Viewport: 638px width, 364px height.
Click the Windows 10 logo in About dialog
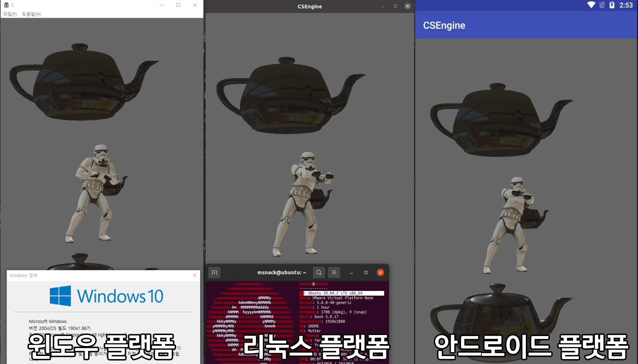point(107,296)
